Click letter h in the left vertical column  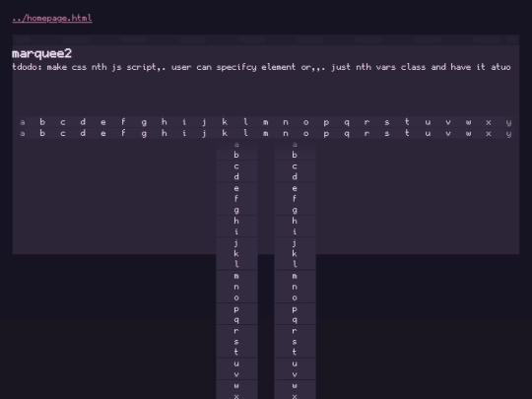[236, 221]
